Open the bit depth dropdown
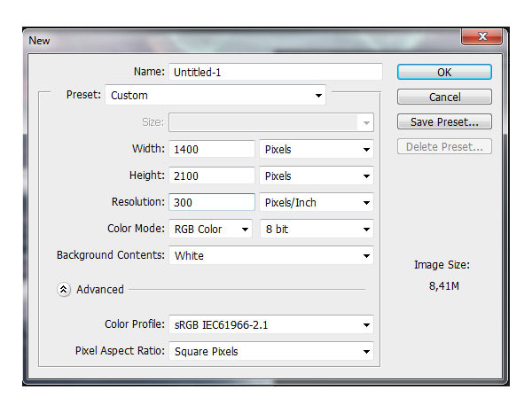The height and width of the screenshot is (413, 532). click(x=317, y=230)
